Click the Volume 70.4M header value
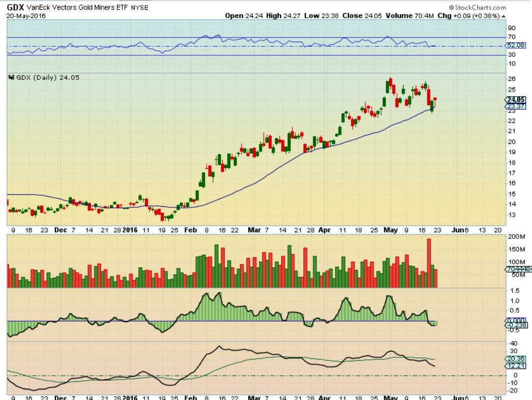Image resolution: width=532 pixels, height=400 pixels. coord(410,16)
